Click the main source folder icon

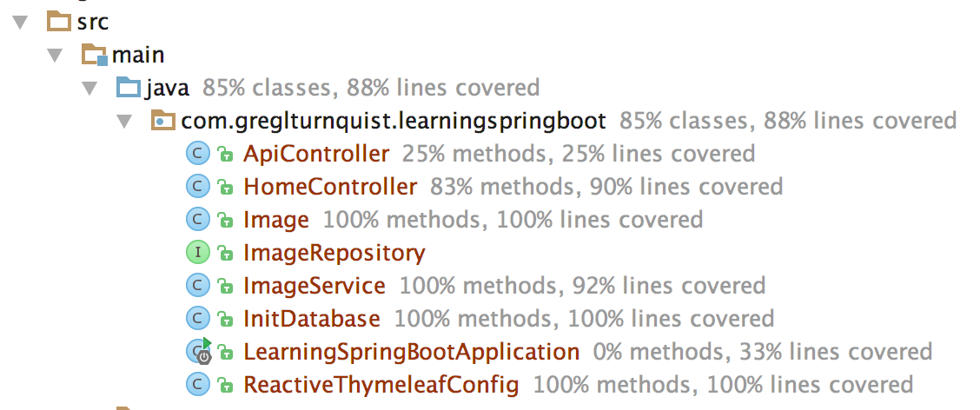coord(95,55)
